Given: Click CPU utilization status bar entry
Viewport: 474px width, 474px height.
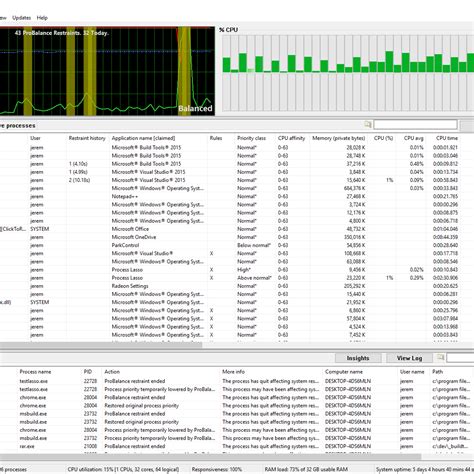Looking at the screenshot, I should (123, 469).
